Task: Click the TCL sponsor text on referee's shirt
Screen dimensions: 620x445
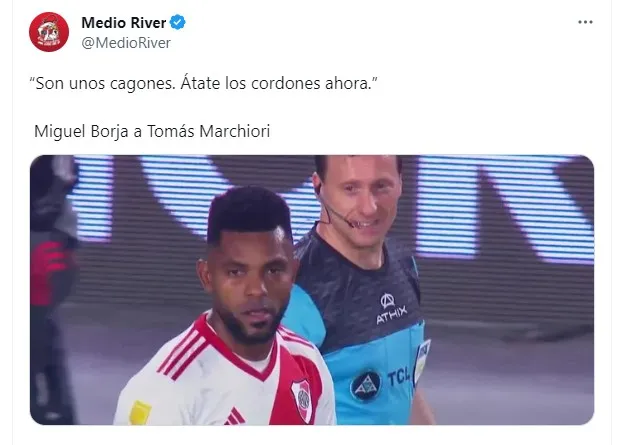Action: pos(398,377)
